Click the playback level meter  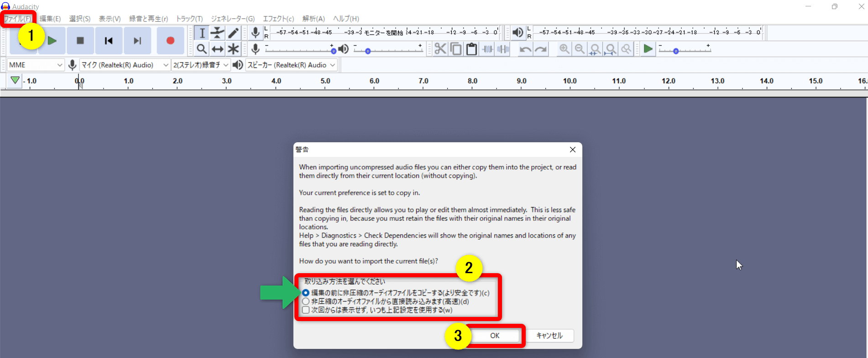click(648, 32)
